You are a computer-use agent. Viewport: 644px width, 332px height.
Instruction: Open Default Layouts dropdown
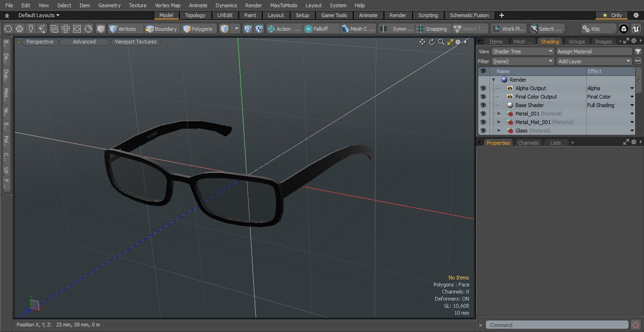(x=39, y=15)
